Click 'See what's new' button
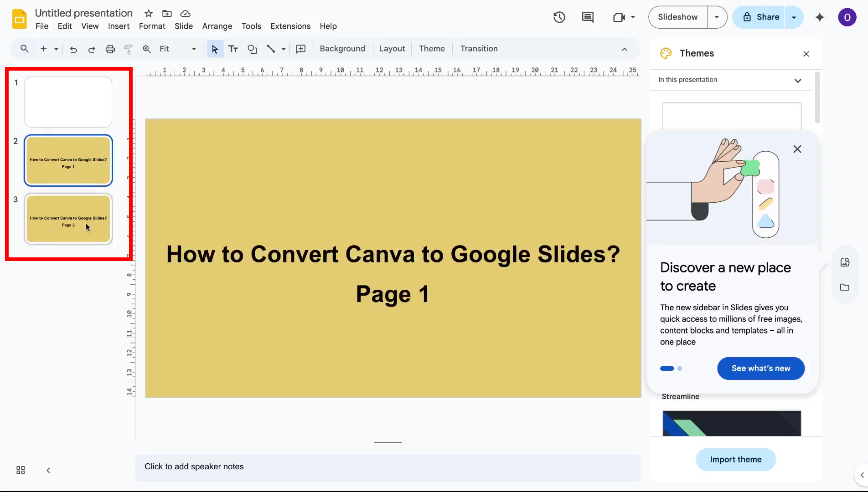Image resolution: width=868 pixels, height=492 pixels. [x=760, y=368]
